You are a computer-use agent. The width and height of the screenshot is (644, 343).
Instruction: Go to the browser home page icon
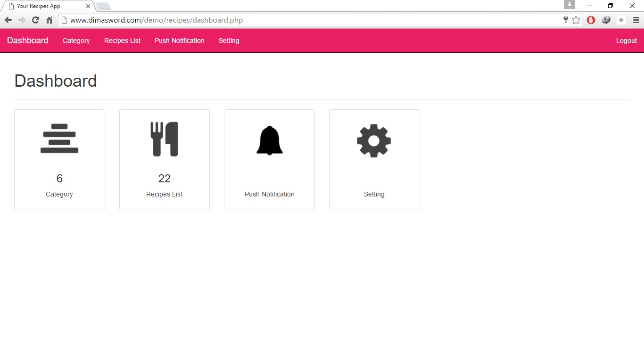(49, 20)
